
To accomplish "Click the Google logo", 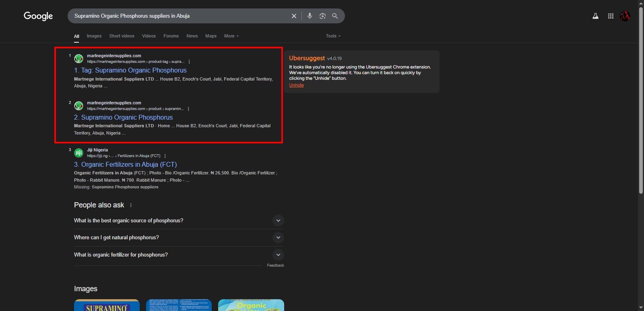I will point(38,16).
